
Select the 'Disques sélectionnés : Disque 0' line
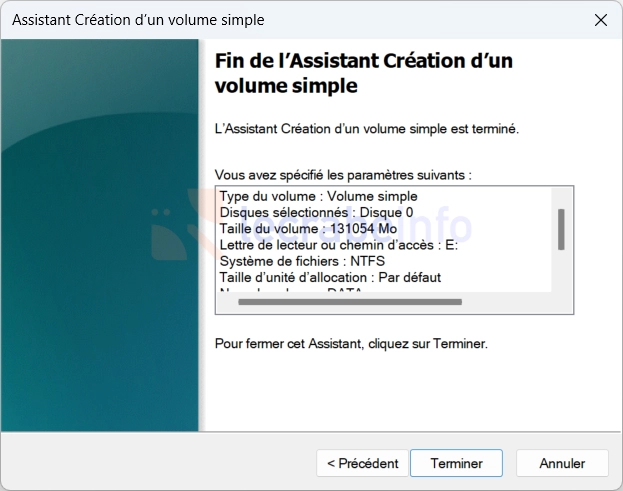[316, 212]
